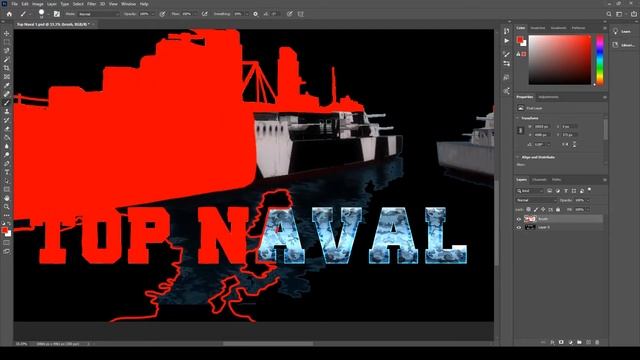This screenshot has width=640, height=360.
Task: Open the Image menu
Action: [x=38, y=4]
